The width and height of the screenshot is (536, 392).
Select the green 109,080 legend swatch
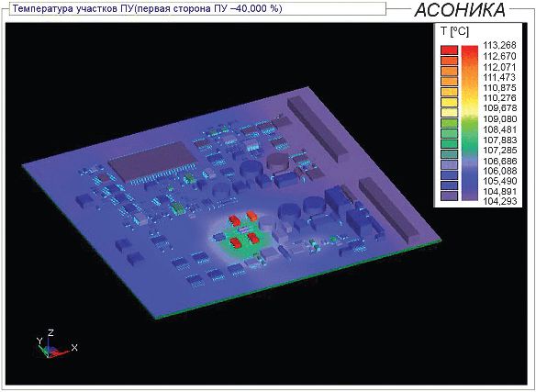pos(449,123)
